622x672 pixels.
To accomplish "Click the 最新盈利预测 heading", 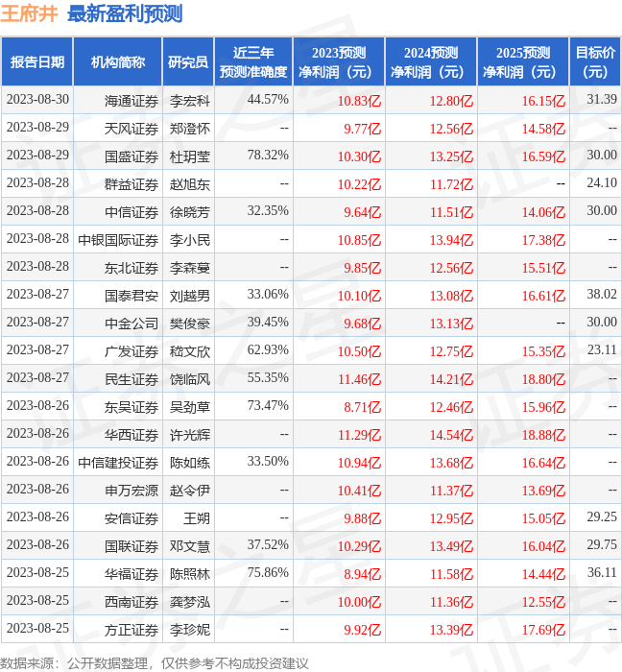I will [x=125, y=13].
